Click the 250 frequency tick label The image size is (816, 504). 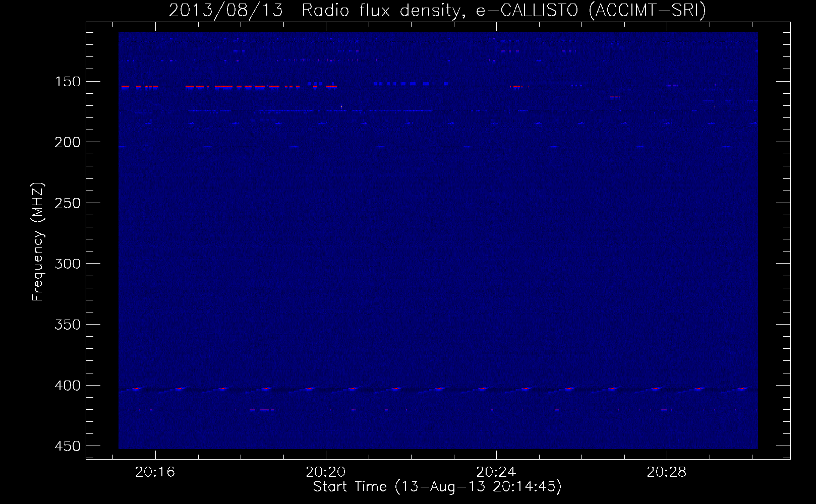(x=68, y=203)
